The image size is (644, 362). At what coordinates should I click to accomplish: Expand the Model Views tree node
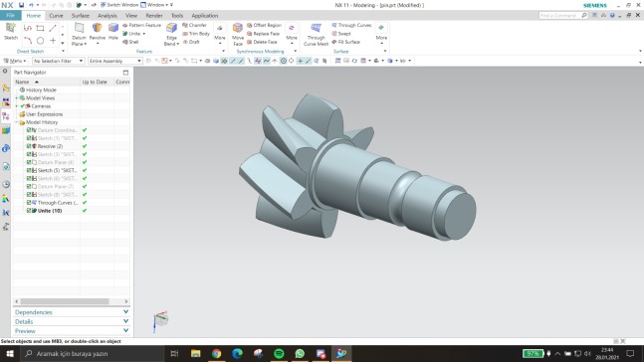[17, 98]
